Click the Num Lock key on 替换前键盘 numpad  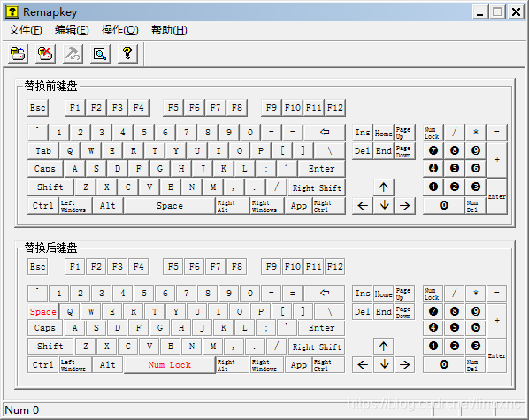433,133
